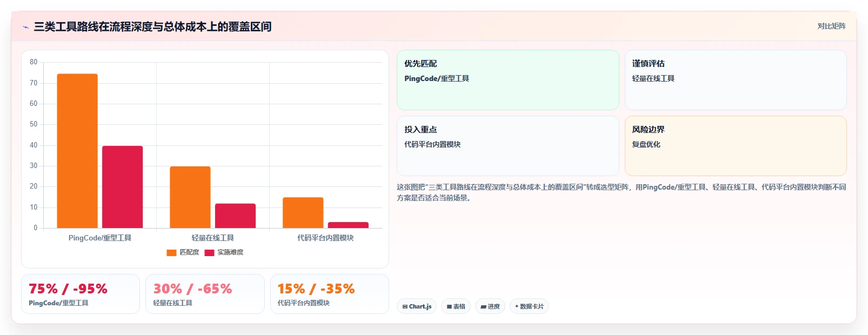Click the star icon in the 数据卡片 tag
The width and height of the screenshot is (868, 335).
pyautogui.click(x=517, y=306)
